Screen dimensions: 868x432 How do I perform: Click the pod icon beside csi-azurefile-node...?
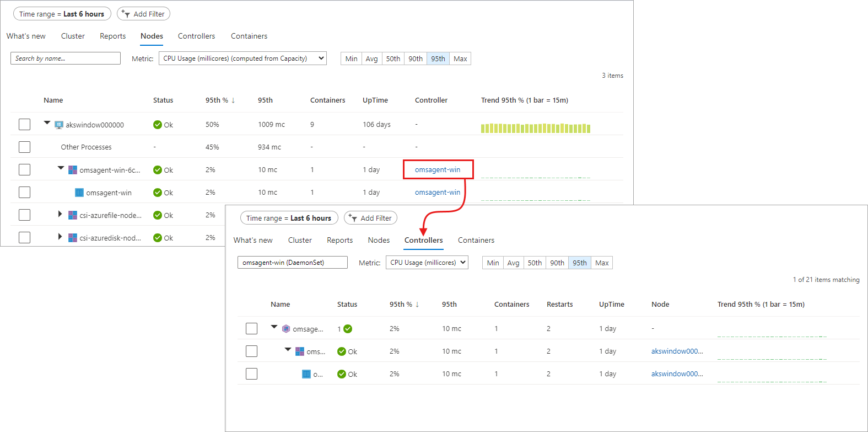click(73, 215)
